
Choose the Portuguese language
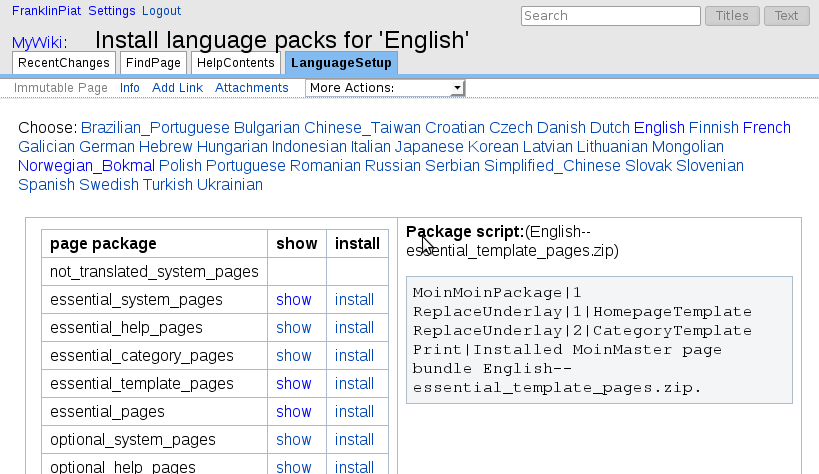click(x=245, y=166)
